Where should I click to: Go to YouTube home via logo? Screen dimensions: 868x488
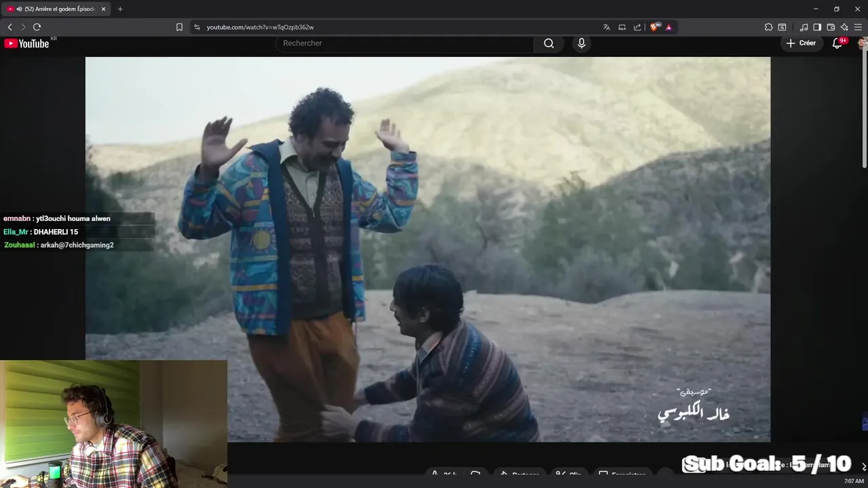(27, 43)
